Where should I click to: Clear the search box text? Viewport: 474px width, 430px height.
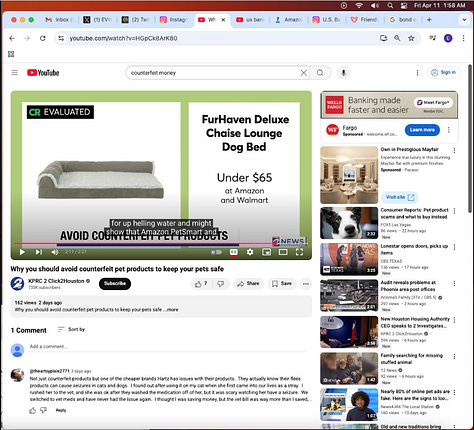click(x=304, y=73)
